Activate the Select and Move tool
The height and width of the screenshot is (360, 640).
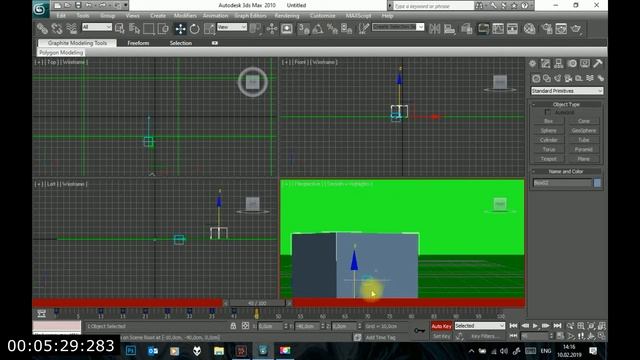[x=180, y=29]
